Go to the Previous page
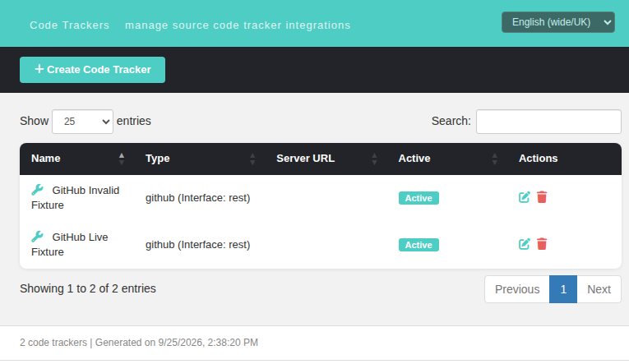This screenshot has width=629, height=364. 517,289
